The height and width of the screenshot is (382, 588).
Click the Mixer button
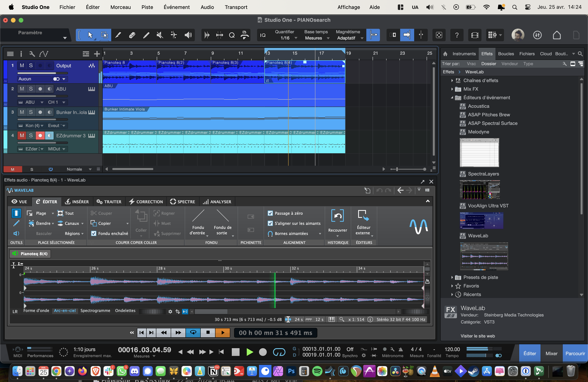(x=551, y=354)
